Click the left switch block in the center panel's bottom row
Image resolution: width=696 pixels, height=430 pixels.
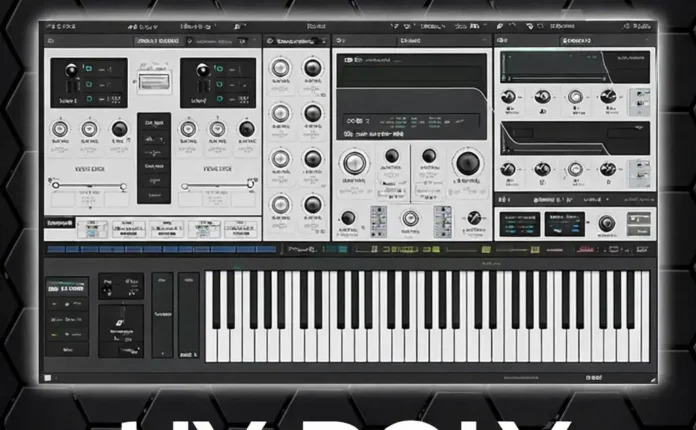[x=379, y=221]
